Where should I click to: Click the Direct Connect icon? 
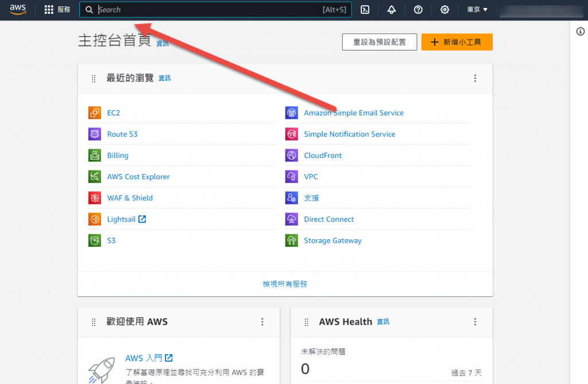pos(292,219)
